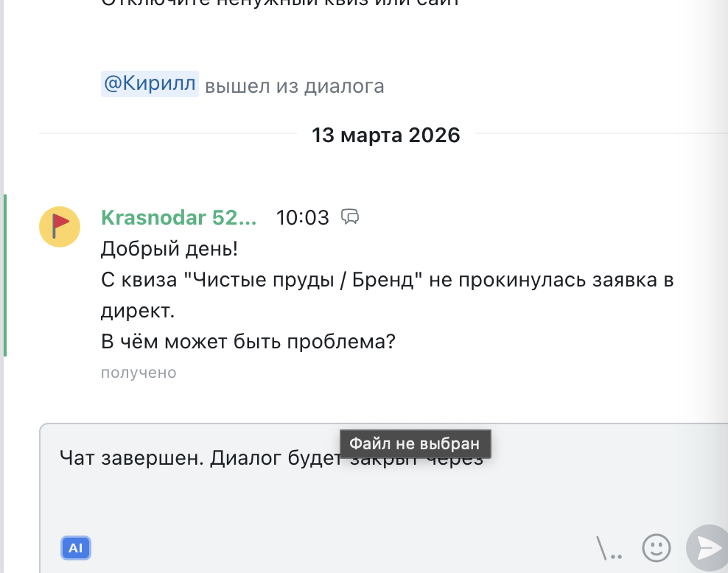Image resolution: width=728 pixels, height=573 pixels.
Task: Open the emoji picker smiley
Action: pos(656,547)
